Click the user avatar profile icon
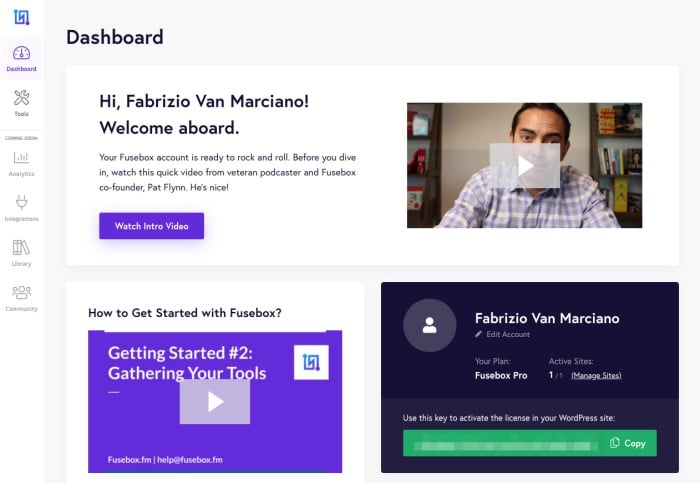 click(429, 324)
